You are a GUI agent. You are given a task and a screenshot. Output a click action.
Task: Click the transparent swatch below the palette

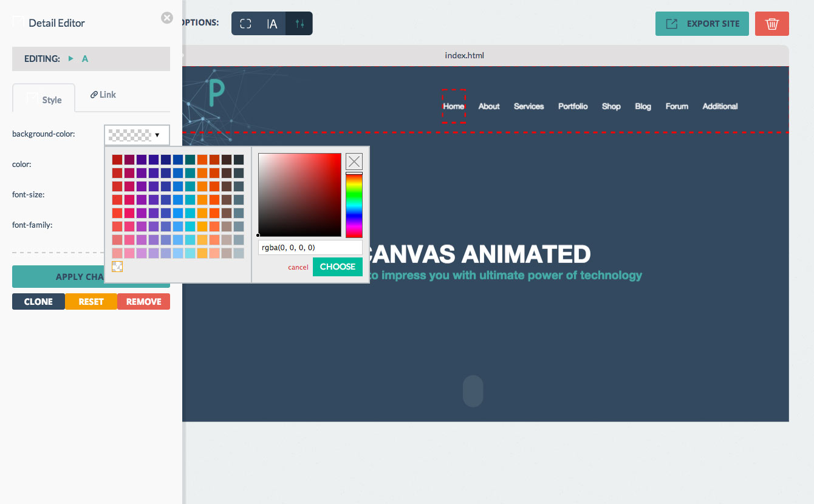117,267
